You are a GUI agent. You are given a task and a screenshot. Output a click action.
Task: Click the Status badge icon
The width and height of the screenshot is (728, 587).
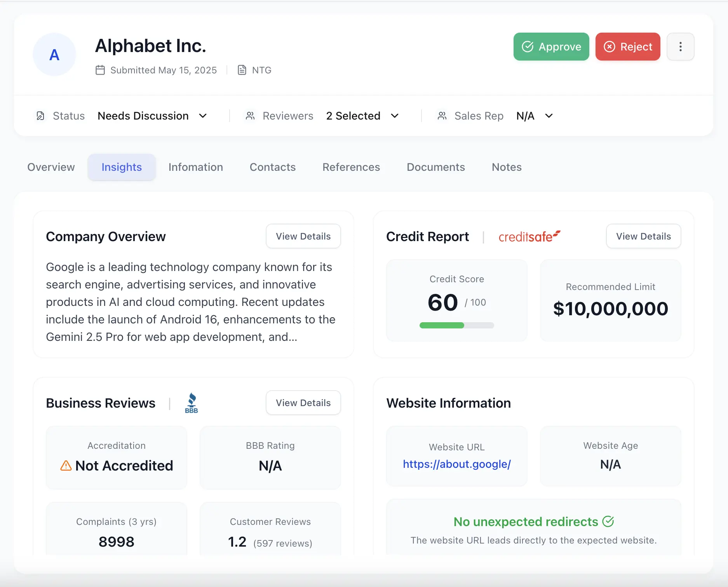pos(40,116)
